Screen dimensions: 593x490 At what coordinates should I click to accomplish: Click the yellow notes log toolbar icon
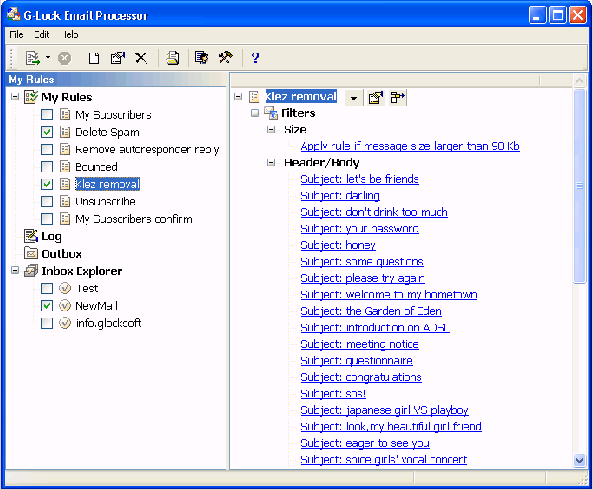pos(173,58)
